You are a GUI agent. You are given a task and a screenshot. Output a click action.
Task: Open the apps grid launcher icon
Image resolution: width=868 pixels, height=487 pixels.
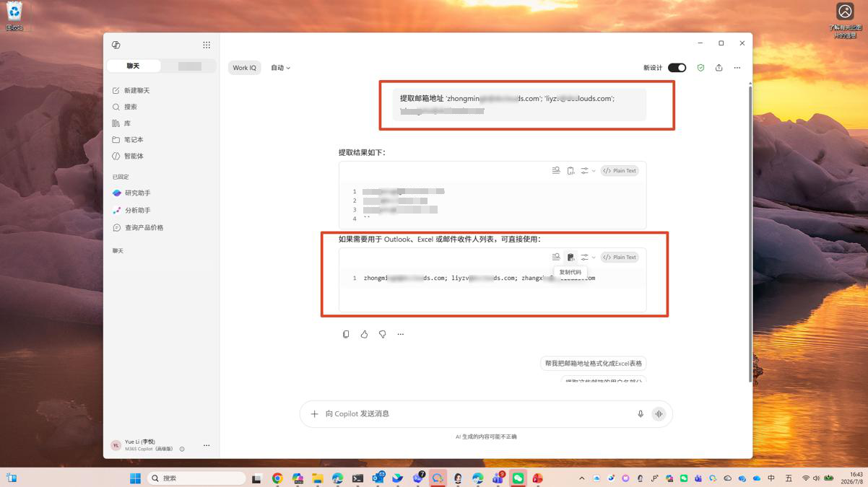coord(207,45)
